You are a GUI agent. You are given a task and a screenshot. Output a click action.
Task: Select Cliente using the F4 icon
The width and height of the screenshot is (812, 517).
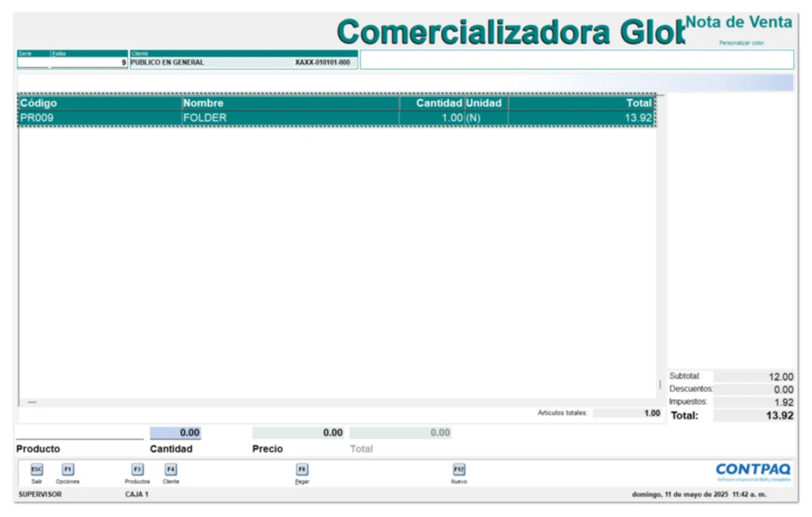[x=171, y=469]
